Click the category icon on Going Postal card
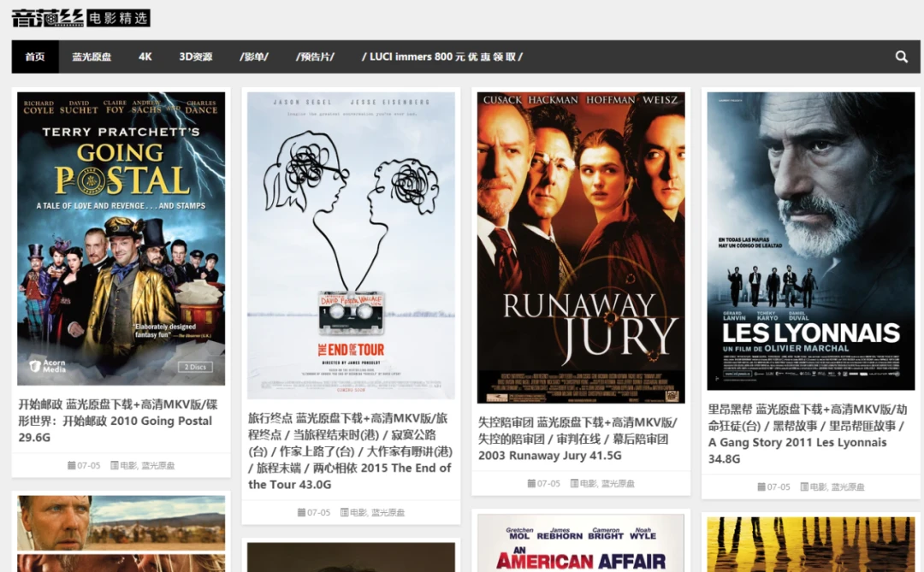 115,465
